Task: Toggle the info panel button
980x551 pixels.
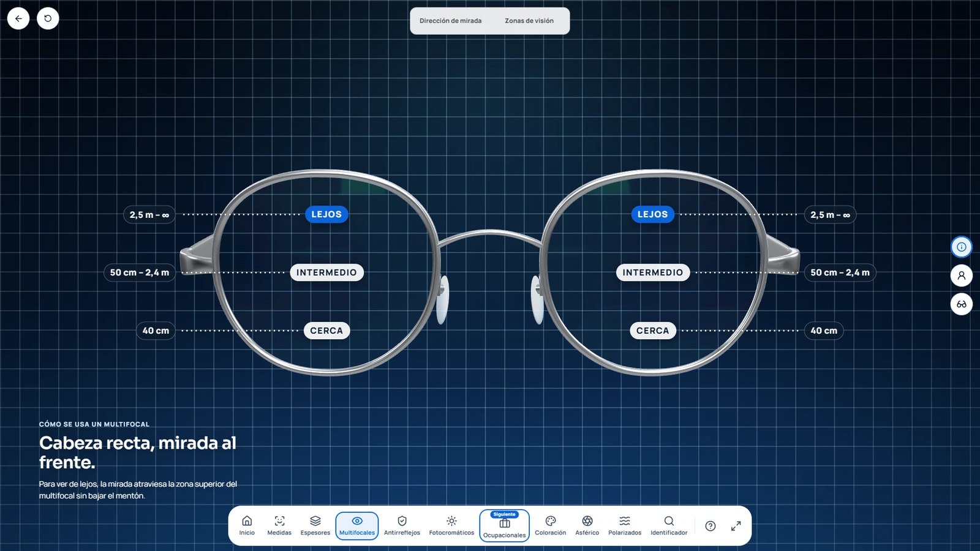Action: (x=962, y=247)
